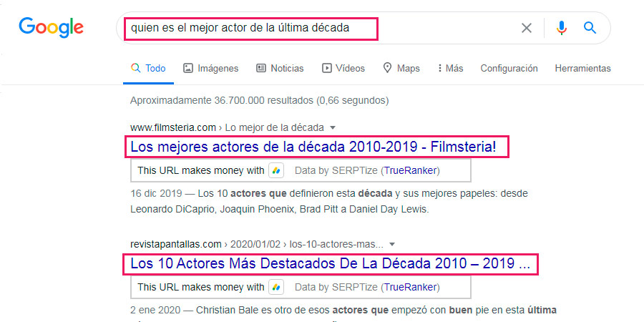This screenshot has height=322, width=644.
Task: Expand the Más menu
Action: 451,68
